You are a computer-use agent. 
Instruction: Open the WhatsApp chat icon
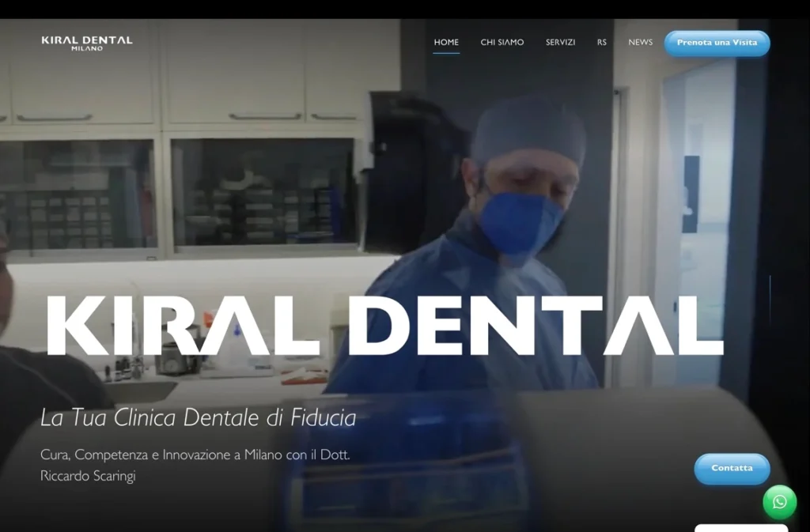(779, 502)
